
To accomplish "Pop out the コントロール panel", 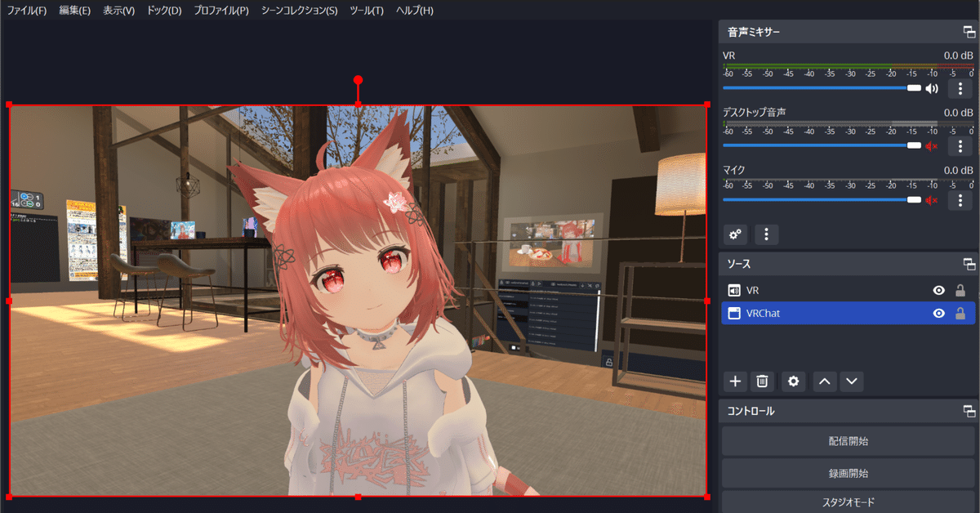I will [969, 411].
